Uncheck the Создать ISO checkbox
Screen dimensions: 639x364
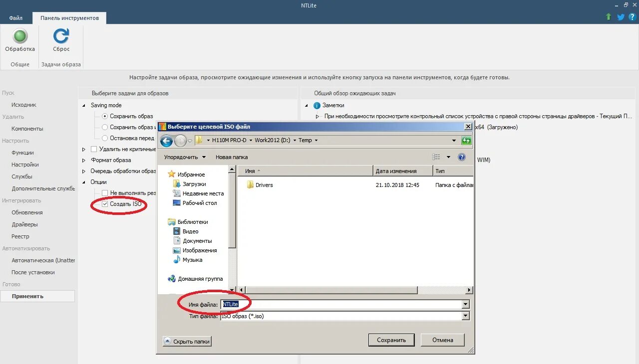(x=105, y=204)
